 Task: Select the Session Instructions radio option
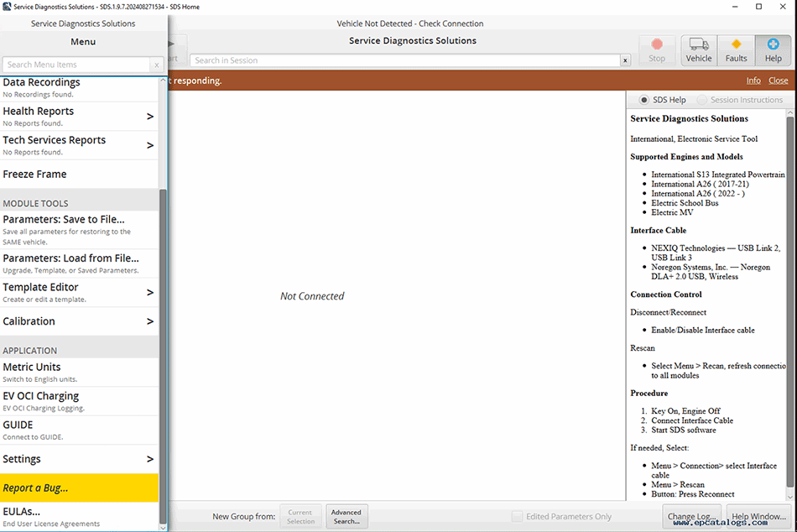pyautogui.click(x=702, y=100)
